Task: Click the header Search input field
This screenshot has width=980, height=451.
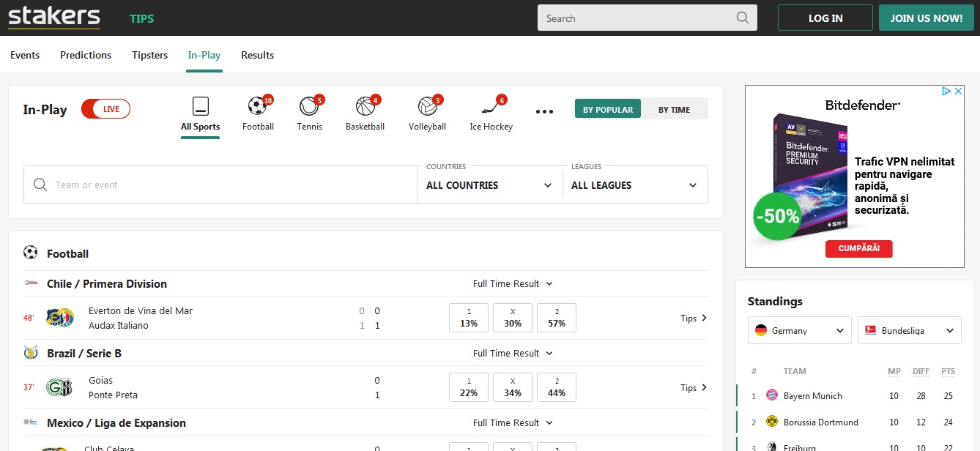Action: coord(647,18)
